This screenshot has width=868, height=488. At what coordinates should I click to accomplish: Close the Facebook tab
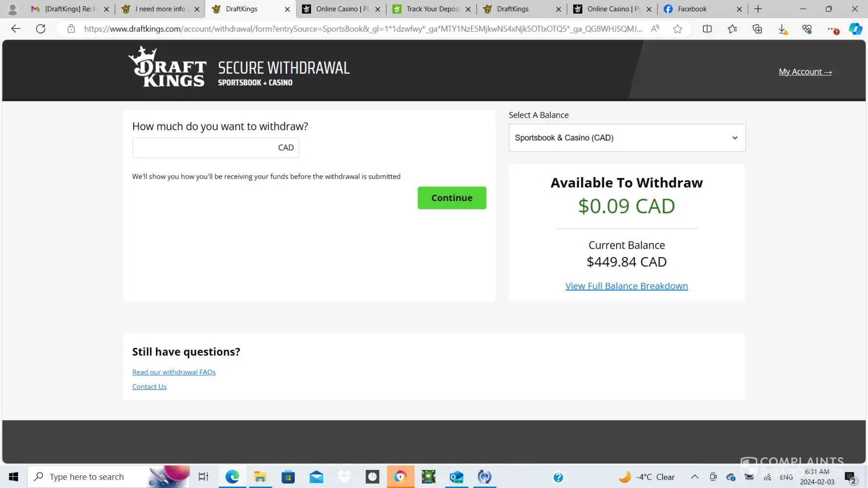coord(739,9)
